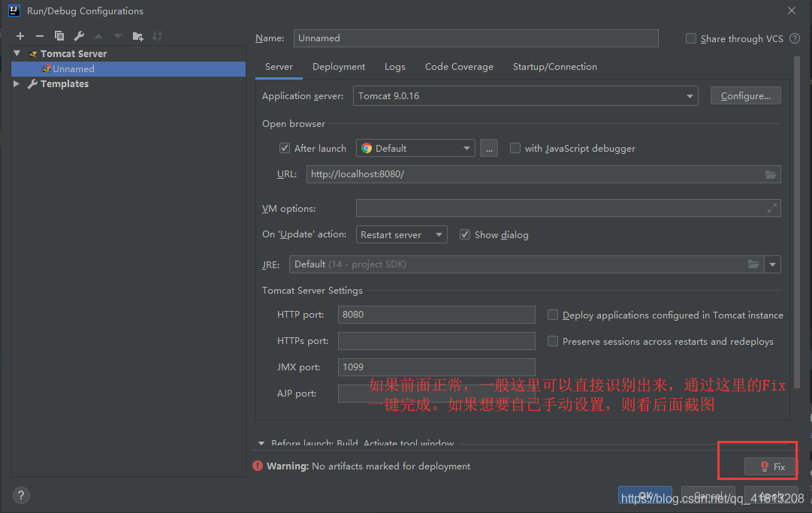Click the Create New Folder icon
This screenshot has width=812, height=513.
point(137,36)
